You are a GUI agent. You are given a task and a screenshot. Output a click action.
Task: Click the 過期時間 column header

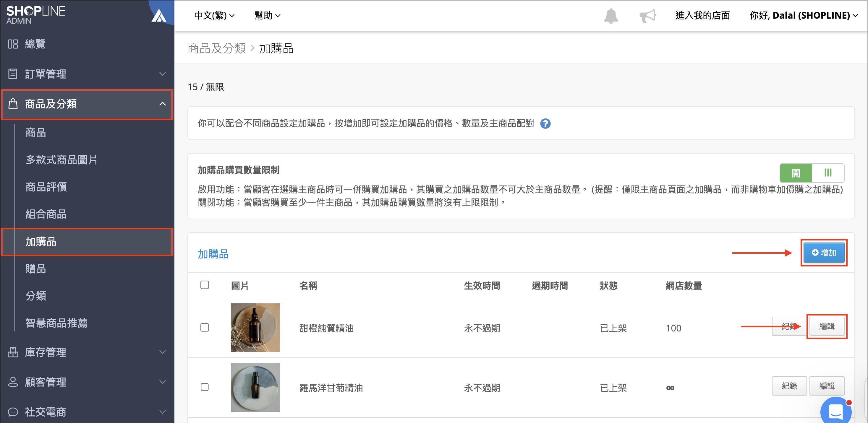550,286
